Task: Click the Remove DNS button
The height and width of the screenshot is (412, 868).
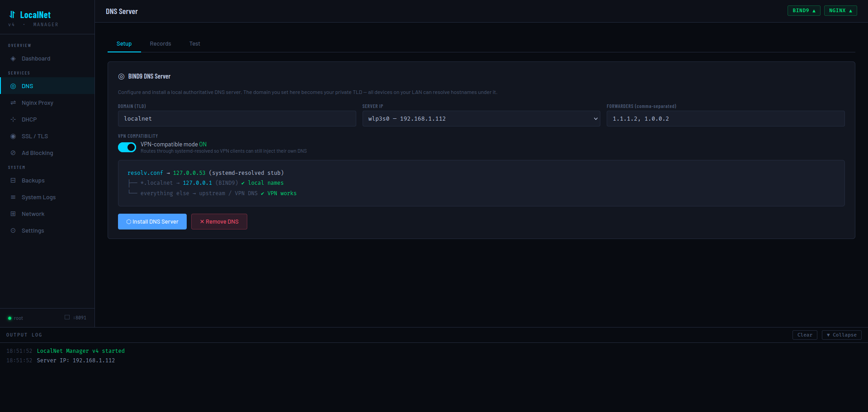Action: pyautogui.click(x=219, y=222)
